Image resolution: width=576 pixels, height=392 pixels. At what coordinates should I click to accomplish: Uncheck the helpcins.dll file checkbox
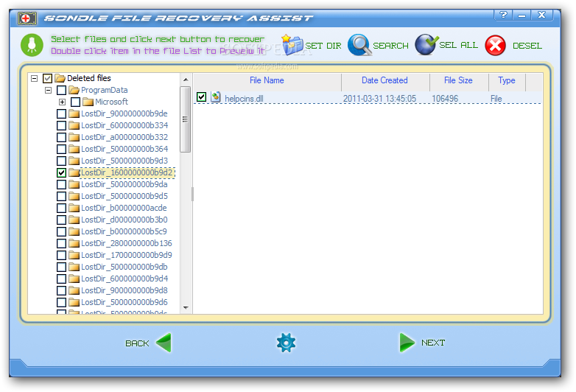(201, 97)
